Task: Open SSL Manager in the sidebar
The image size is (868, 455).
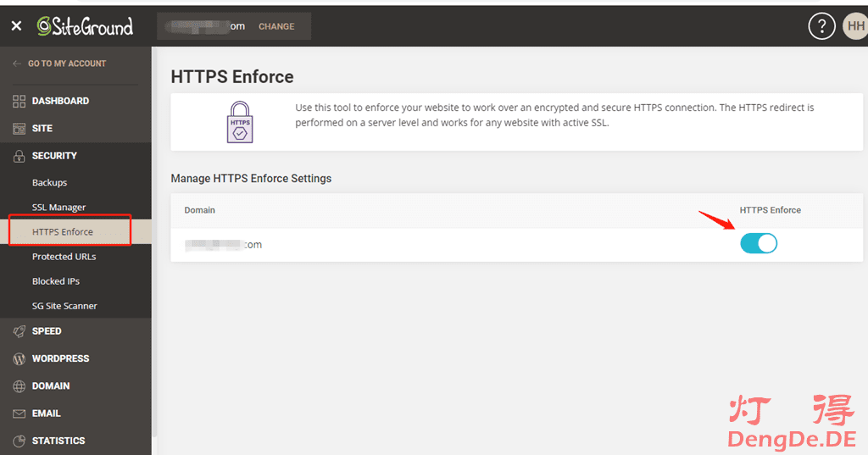Action: click(x=58, y=208)
